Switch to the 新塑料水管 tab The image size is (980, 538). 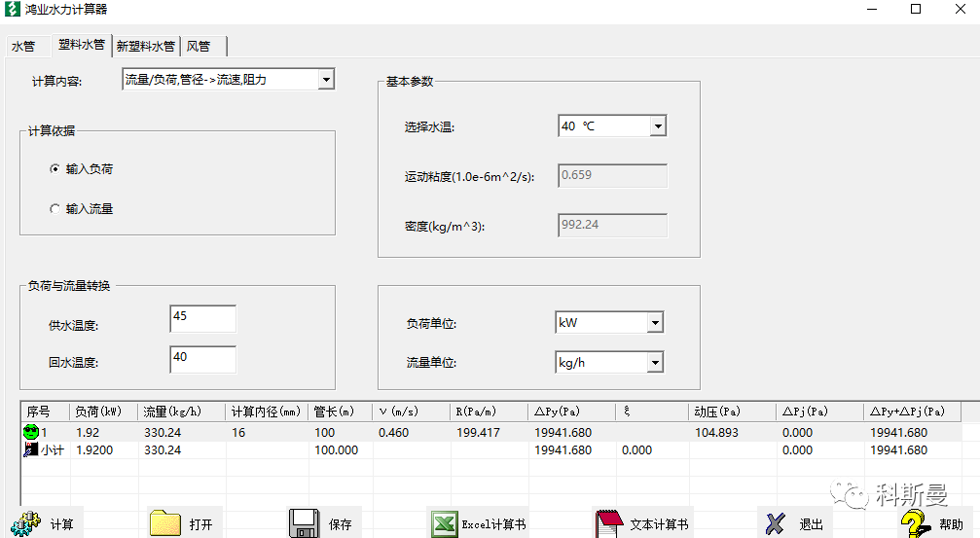[x=145, y=46]
